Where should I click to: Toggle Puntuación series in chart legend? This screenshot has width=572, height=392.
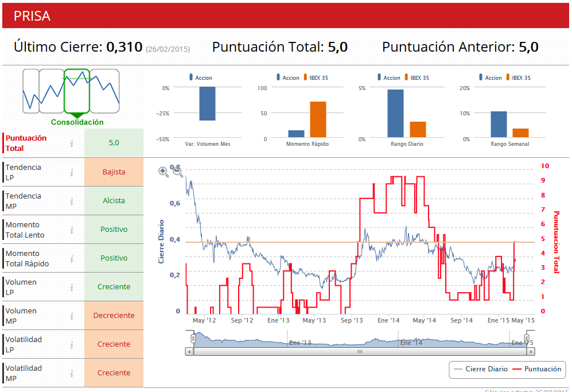(x=537, y=369)
